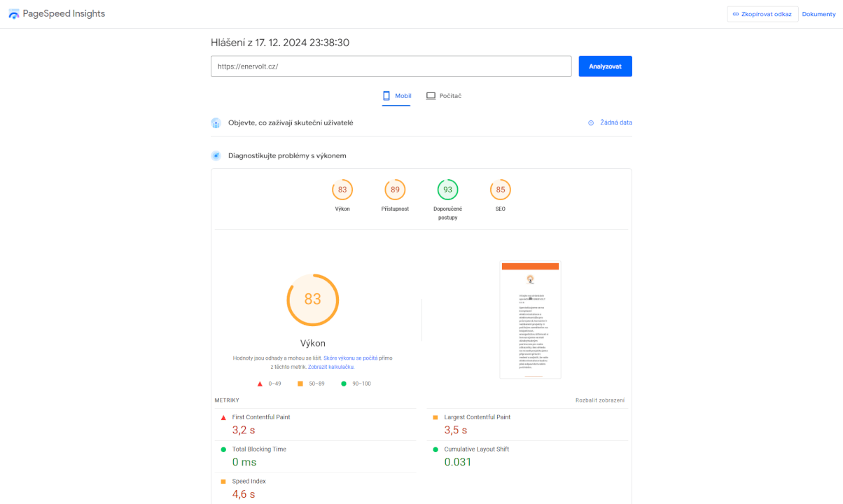Screen dimensions: 843x504
Task: Click the mobile page screenshot thumbnail
Action: tap(530, 320)
